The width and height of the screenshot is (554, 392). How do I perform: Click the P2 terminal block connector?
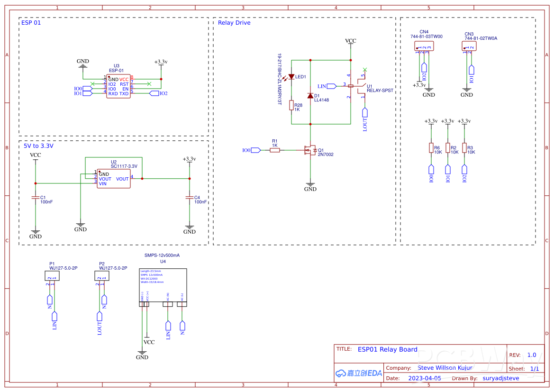tap(101, 275)
